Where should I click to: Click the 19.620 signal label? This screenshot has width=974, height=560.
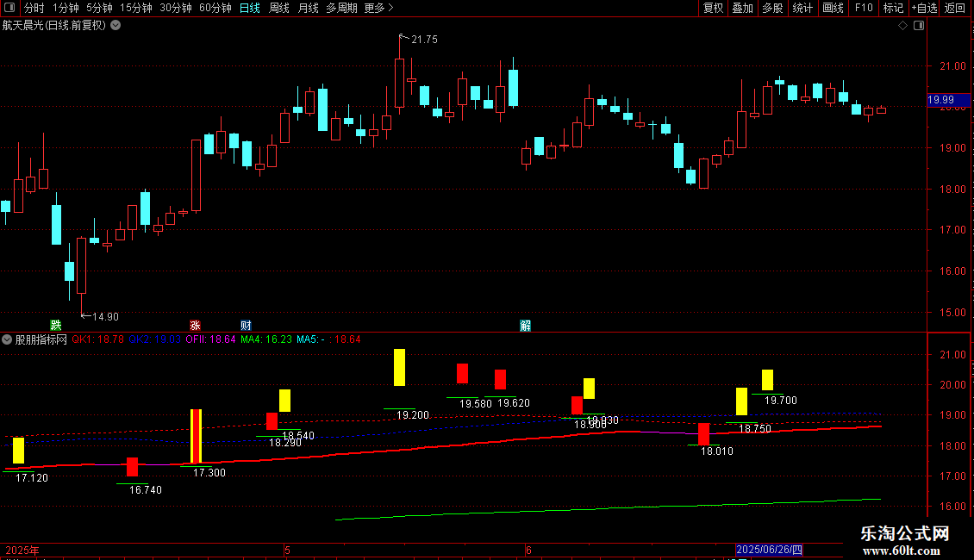(x=514, y=403)
